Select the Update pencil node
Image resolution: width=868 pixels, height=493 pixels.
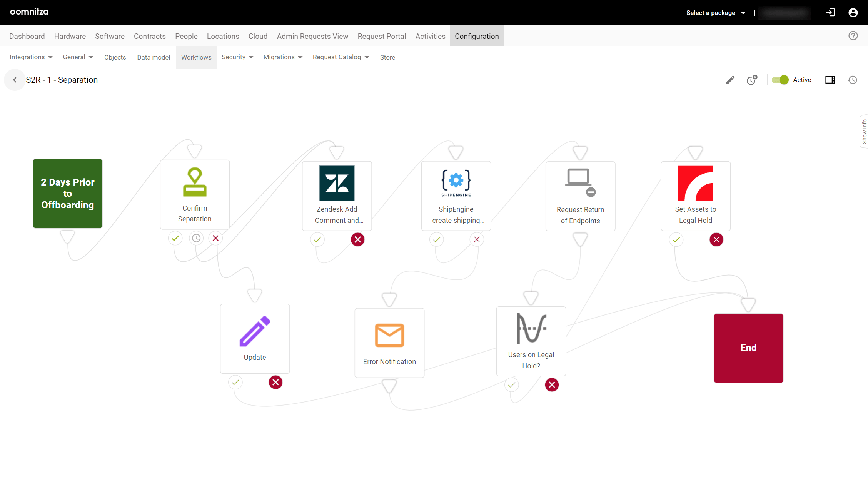[255, 339]
